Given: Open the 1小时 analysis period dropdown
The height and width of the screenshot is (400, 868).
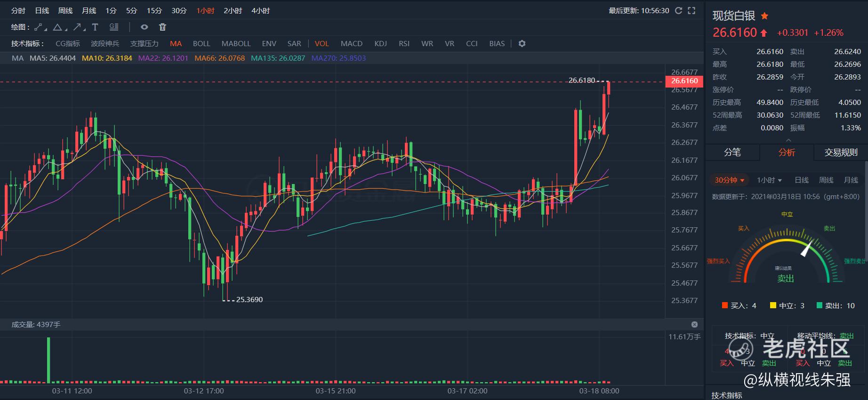Looking at the screenshot, I should click(x=769, y=180).
